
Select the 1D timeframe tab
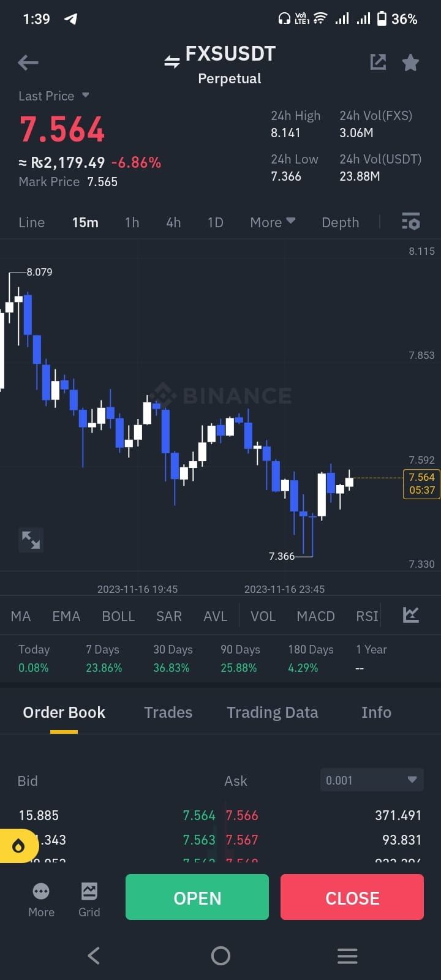pyautogui.click(x=215, y=222)
